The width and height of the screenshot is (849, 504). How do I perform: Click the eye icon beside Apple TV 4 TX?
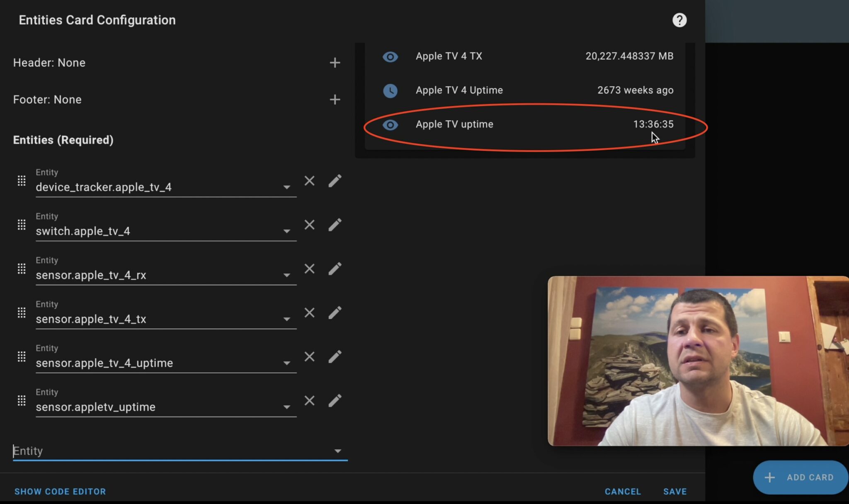[x=390, y=57]
